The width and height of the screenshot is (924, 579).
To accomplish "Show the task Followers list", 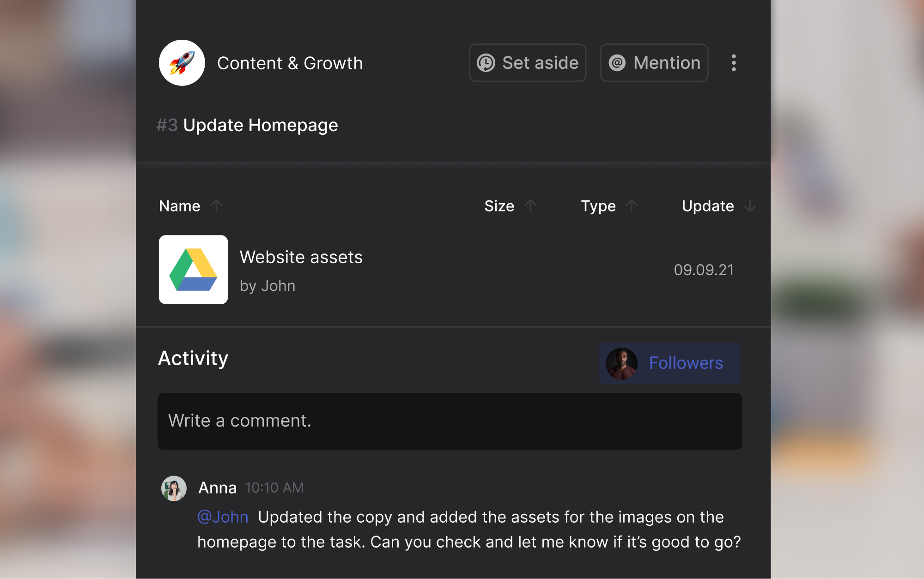I will [686, 363].
